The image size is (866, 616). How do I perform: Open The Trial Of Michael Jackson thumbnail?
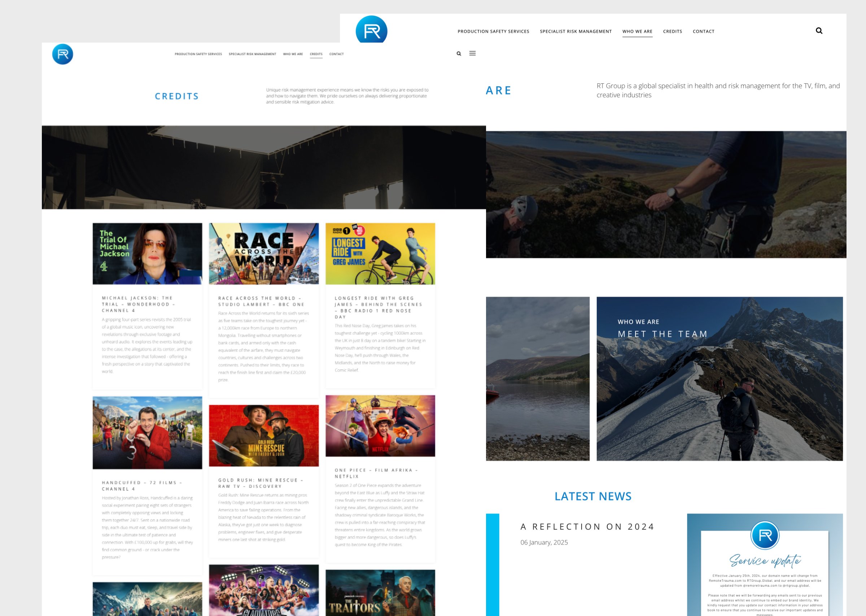click(148, 254)
